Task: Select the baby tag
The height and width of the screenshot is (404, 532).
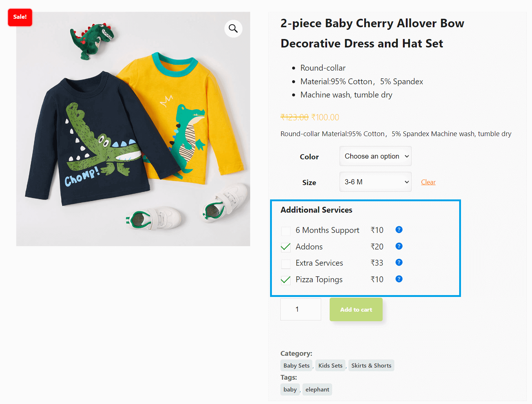Action: click(290, 389)
